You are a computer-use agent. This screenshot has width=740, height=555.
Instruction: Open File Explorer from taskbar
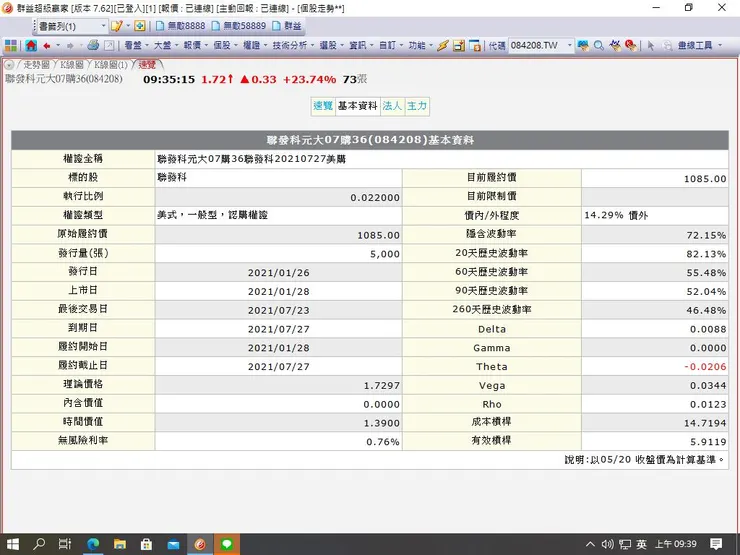pos(119,544)
